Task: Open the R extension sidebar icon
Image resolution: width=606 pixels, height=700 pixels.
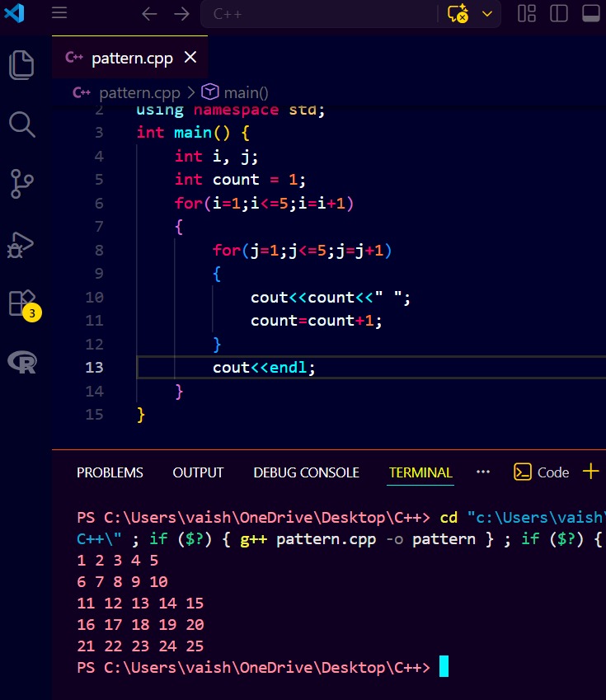Action: pyautogui.click(x=22, y=362)
